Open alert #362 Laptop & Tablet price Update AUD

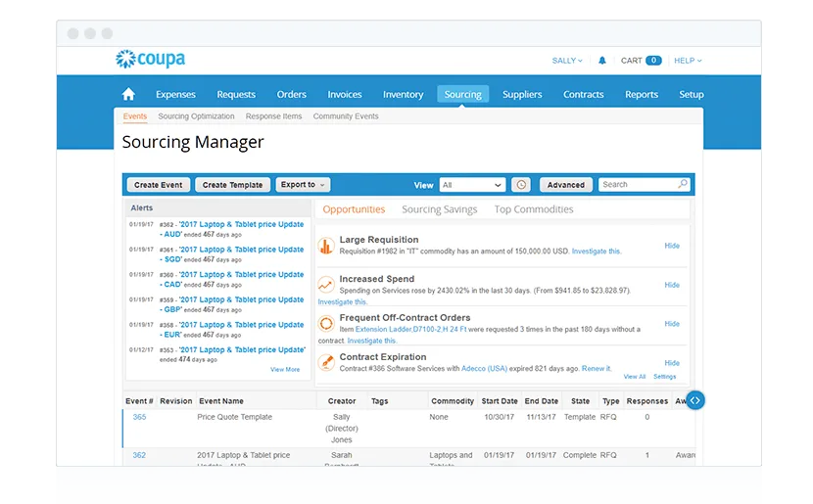231,229
